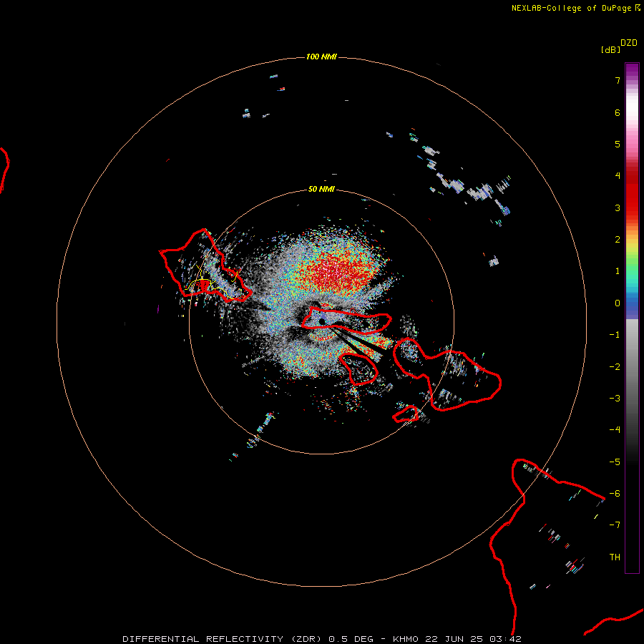Click the -2 value on the color scale
Viewport: 644px width, 644px height.
pos(615,367)
